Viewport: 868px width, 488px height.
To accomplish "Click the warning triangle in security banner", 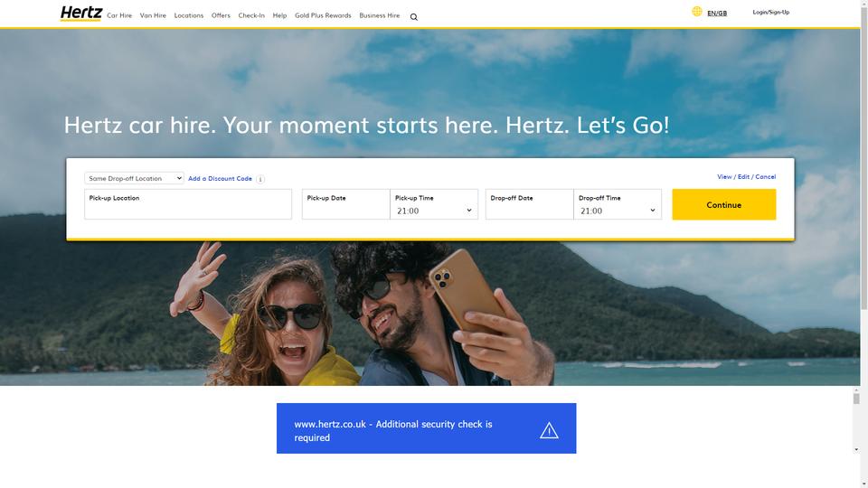I will (x=549, y=430).
